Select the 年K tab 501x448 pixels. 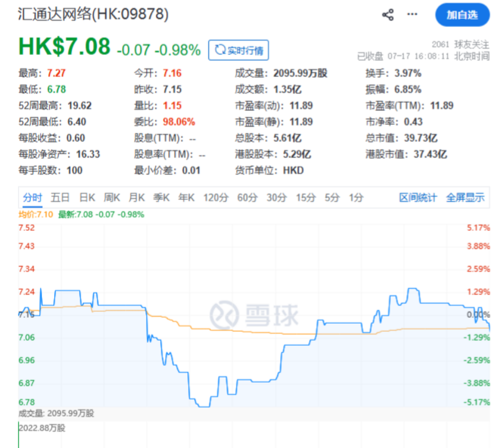186,198
